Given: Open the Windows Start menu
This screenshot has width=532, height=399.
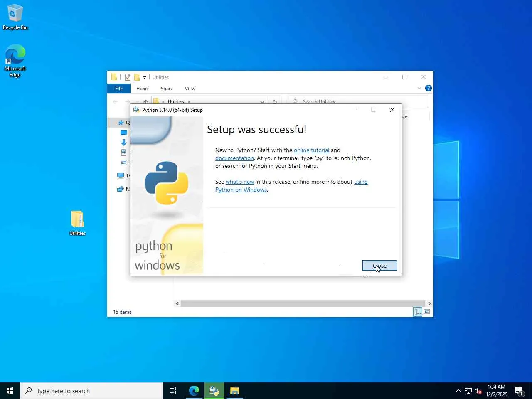Looking at the screenshot, I should [10, 391].
